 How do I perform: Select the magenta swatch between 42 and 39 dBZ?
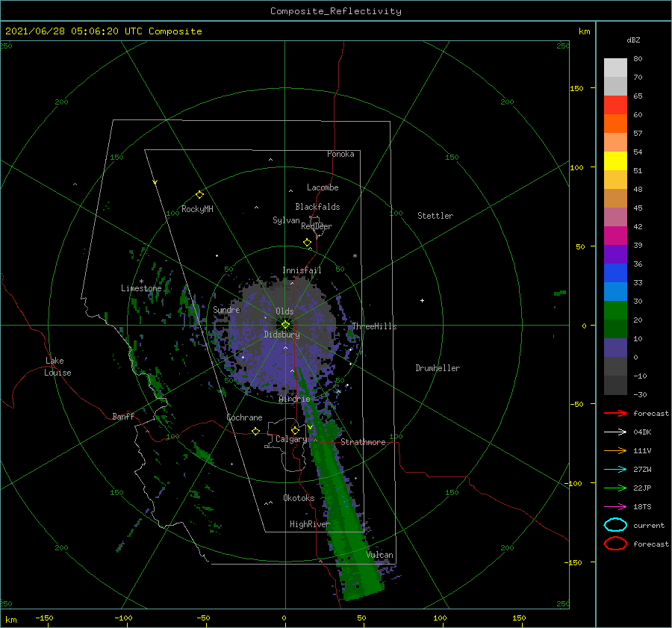[615, 235]
